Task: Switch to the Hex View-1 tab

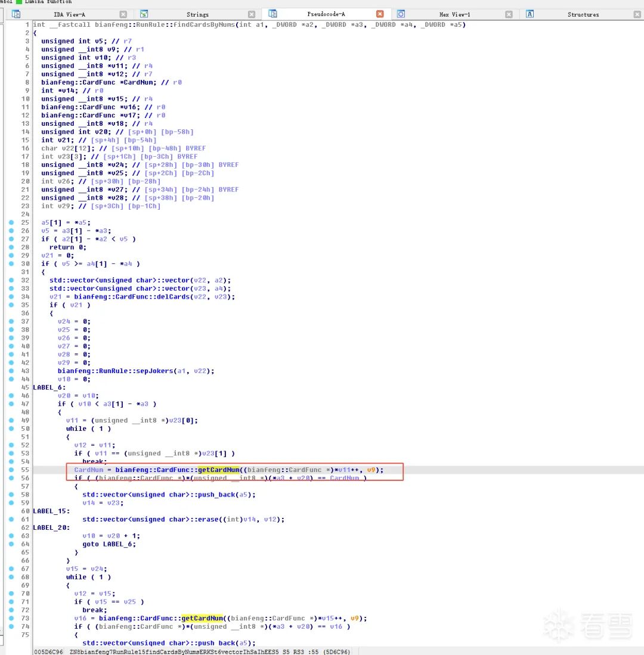Action: 454,14
